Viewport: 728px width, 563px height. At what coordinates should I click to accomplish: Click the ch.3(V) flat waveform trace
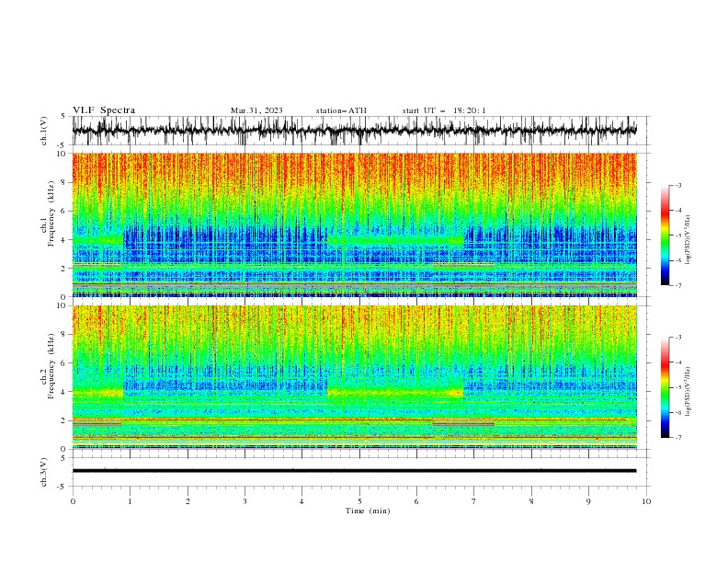(354, 471)
